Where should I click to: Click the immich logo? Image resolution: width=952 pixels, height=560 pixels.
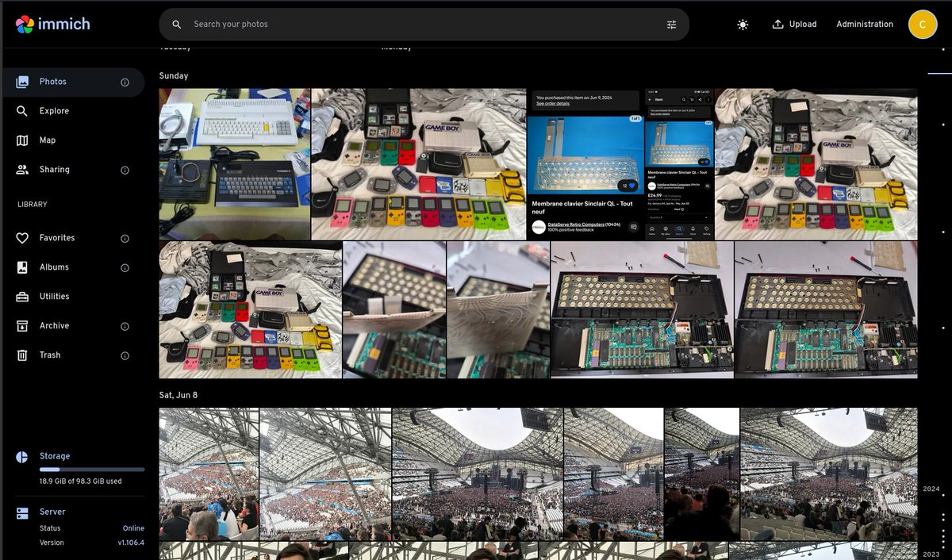coord(52,24)
